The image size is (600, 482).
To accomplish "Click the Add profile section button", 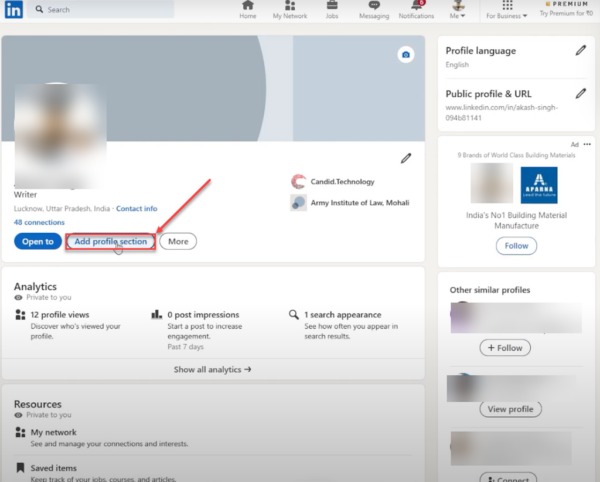I will pos(111,241).
